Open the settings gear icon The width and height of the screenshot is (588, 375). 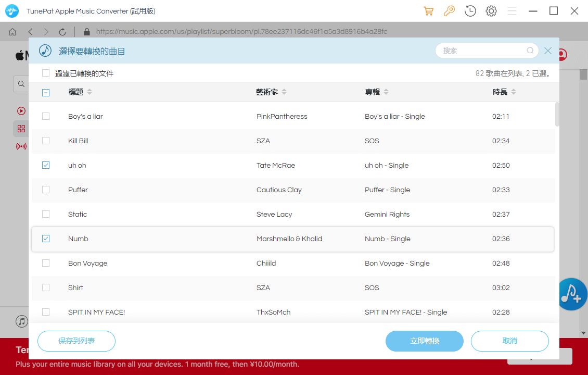[x=491, y=11]
